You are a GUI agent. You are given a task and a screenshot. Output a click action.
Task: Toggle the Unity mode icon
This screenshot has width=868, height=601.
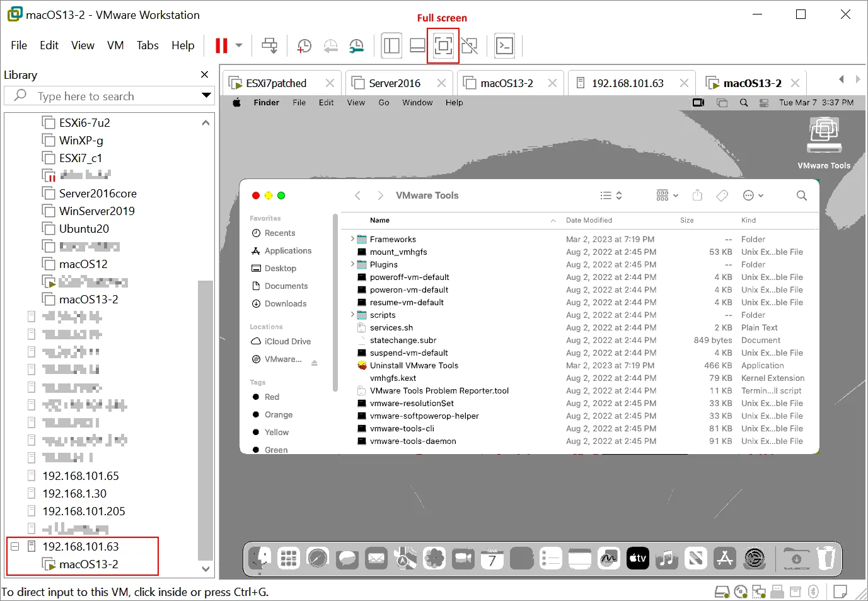coord(469,45)
